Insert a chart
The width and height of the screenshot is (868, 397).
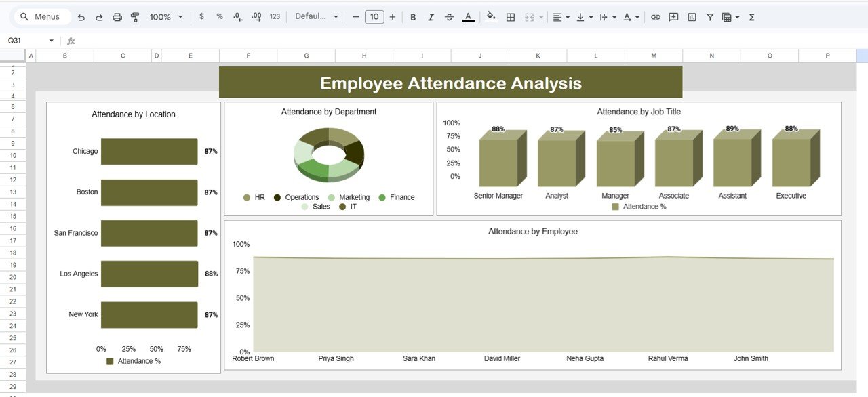(x=692, y=17)
